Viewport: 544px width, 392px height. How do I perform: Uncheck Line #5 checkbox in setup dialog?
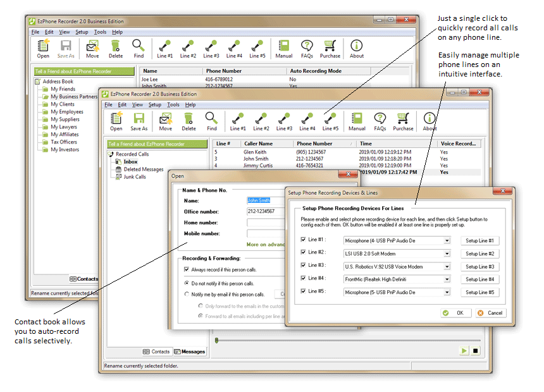303,291
